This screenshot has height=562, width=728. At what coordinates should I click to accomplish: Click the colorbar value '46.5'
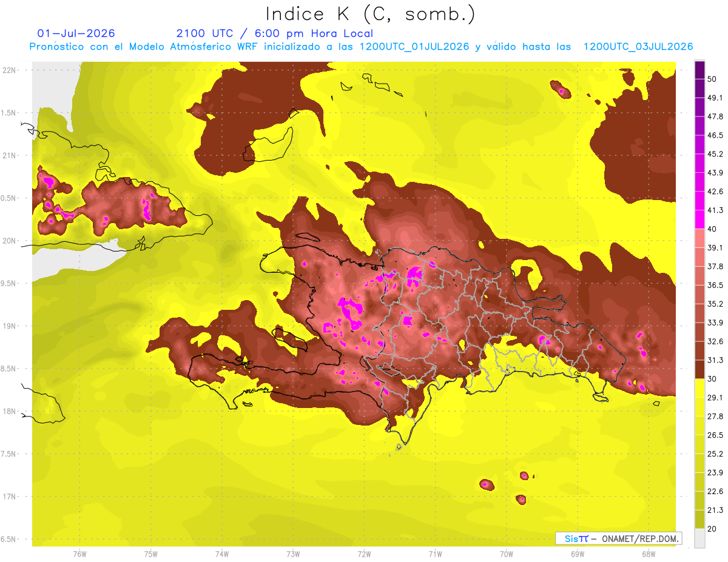(x=715, y=135)
